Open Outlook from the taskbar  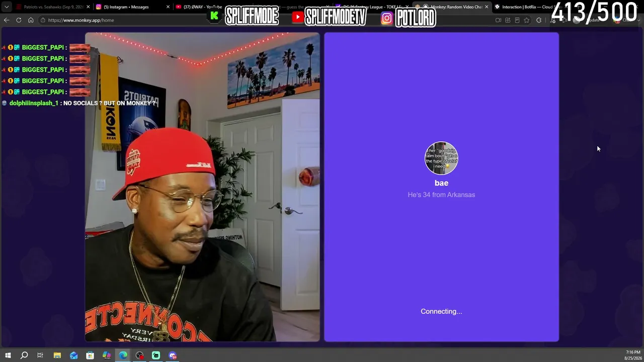point(74,355)
